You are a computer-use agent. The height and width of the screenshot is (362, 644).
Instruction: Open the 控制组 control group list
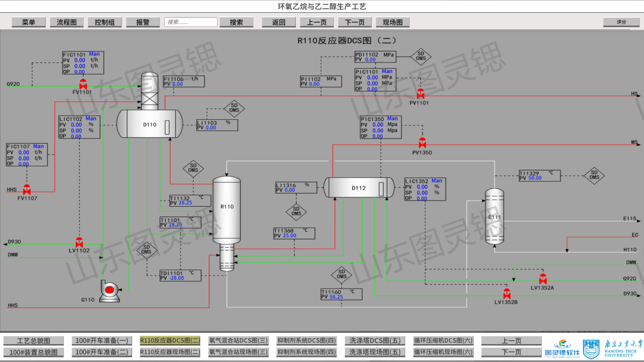[x=105, y=22]
